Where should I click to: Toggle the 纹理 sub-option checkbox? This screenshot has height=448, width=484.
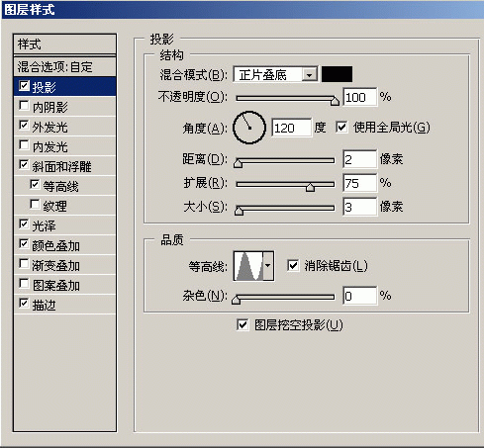coord(35,205)
